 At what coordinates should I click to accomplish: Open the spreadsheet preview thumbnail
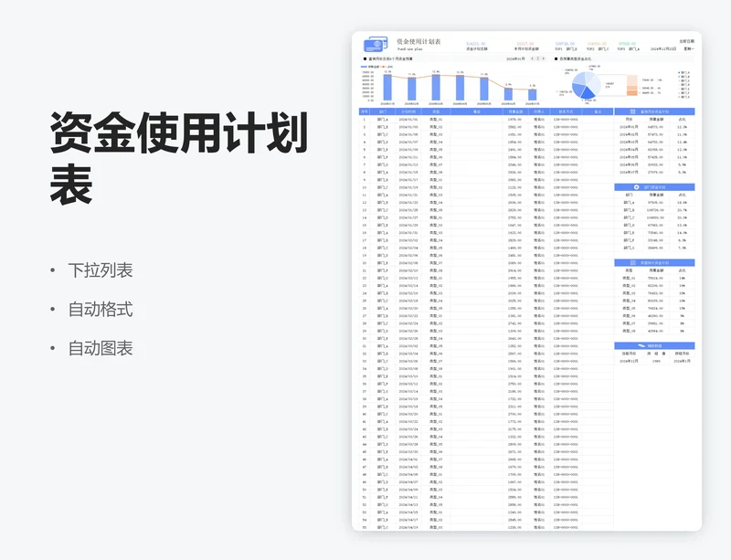(x=527, y=281)
